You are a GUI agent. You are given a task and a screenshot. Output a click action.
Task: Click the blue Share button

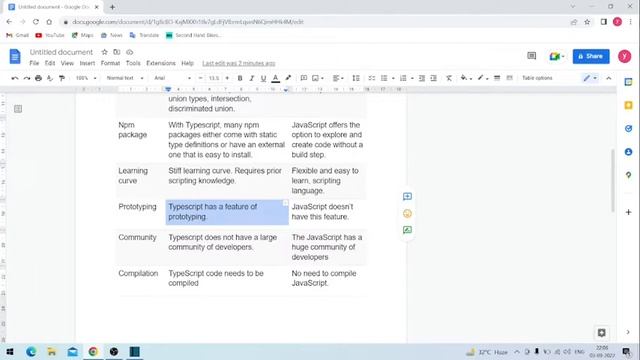(591, 56)
